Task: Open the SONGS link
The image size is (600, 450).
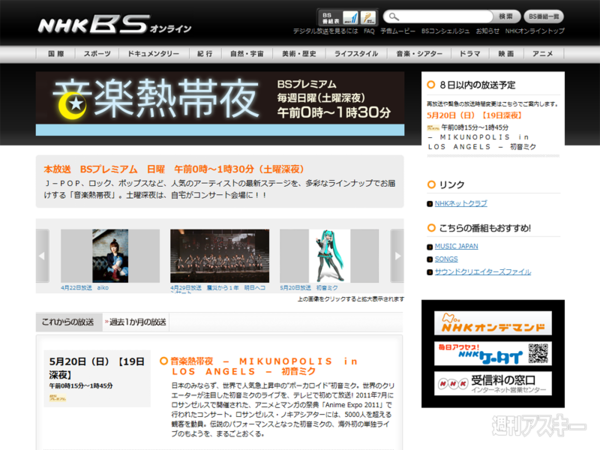Action: [446, 259]
